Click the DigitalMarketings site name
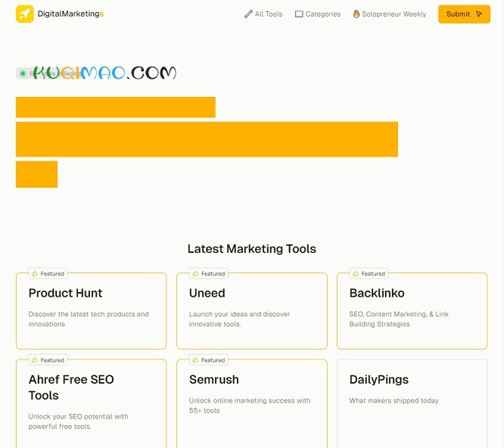The width and height of the screenshot is (504, 448). pyautogui.click(x=70, y=14)
